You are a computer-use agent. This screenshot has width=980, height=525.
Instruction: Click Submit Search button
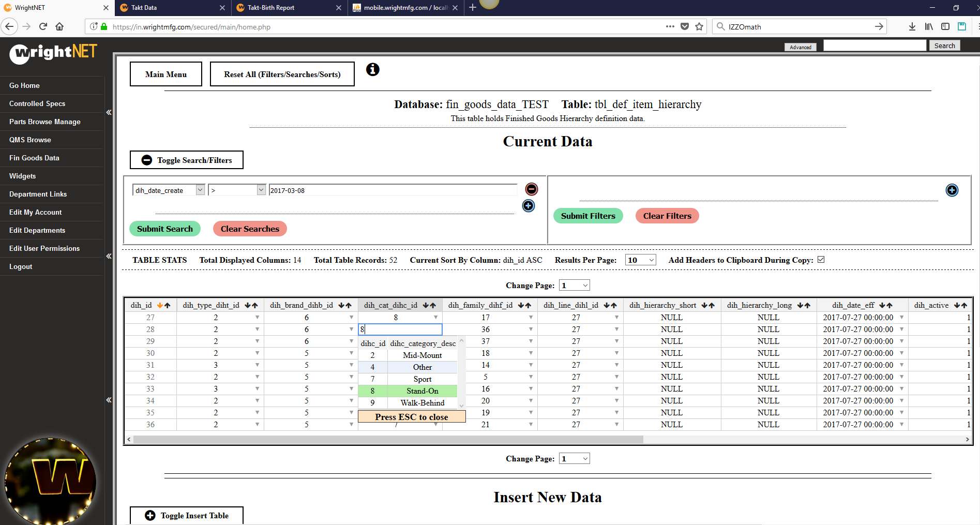coord(165,229)
